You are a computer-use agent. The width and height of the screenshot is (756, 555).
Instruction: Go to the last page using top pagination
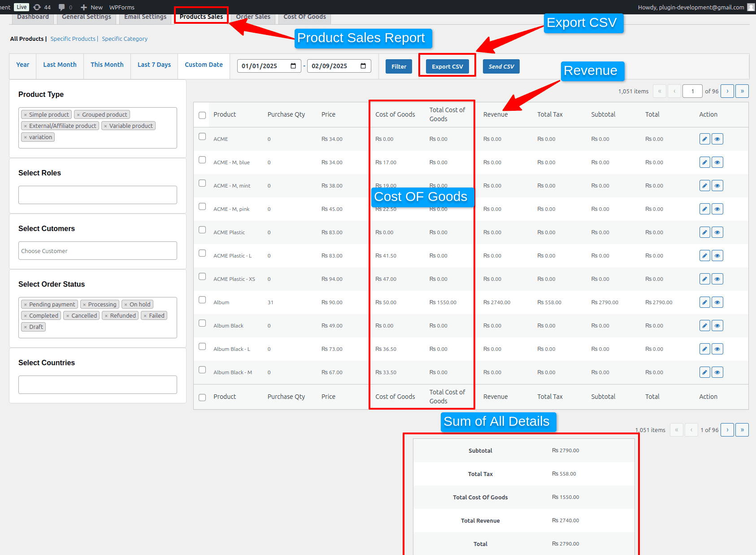pos(742,91)
